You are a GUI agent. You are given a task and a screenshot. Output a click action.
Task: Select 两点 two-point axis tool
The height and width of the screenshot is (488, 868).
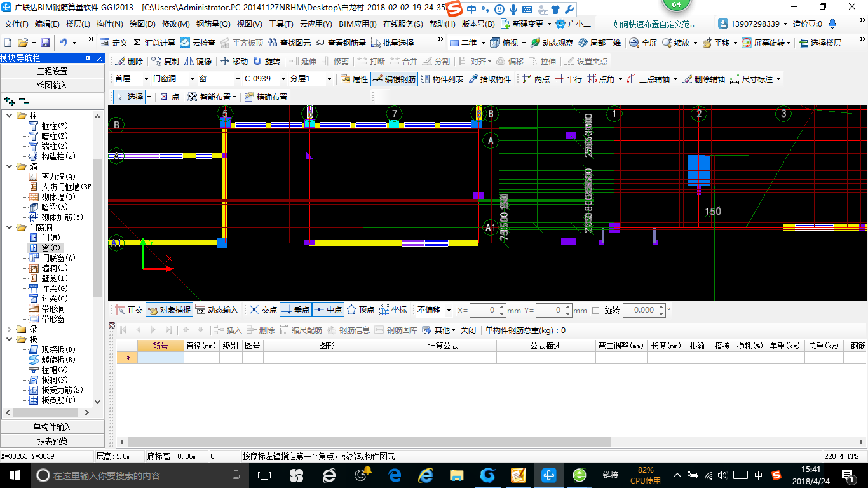[536, 79]
